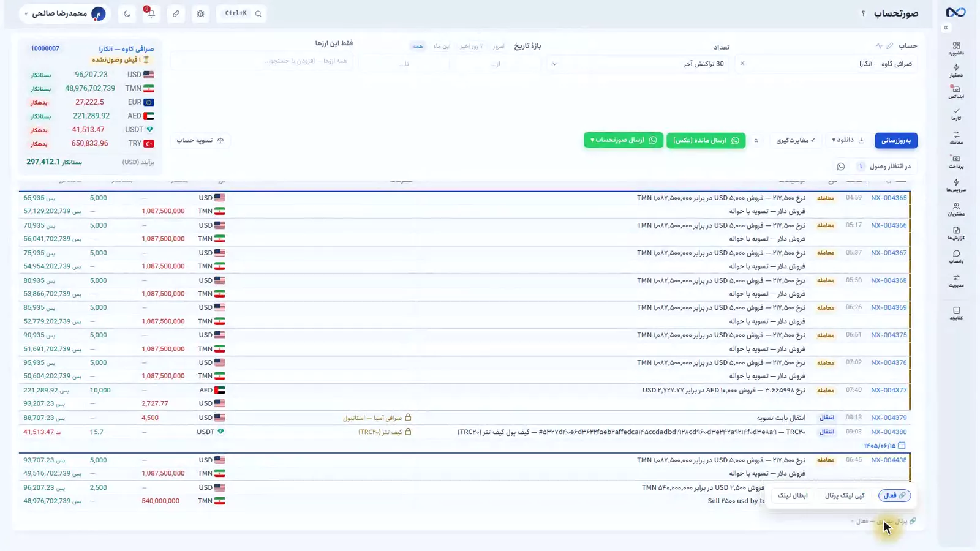This screenshot has height=551, width=980.
Task: Click the page title صورتحساب
Action: [x=895, y=13]
